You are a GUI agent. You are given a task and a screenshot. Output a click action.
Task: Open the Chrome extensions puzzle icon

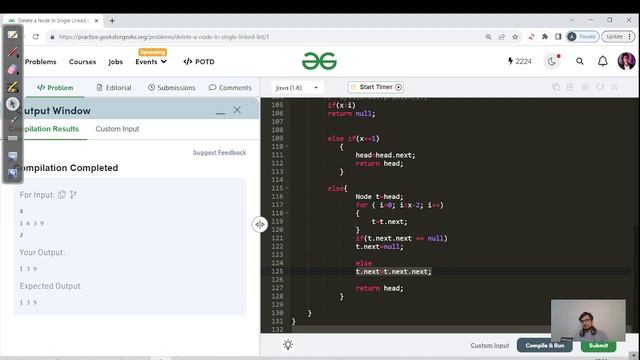click(x=544, y=37)
